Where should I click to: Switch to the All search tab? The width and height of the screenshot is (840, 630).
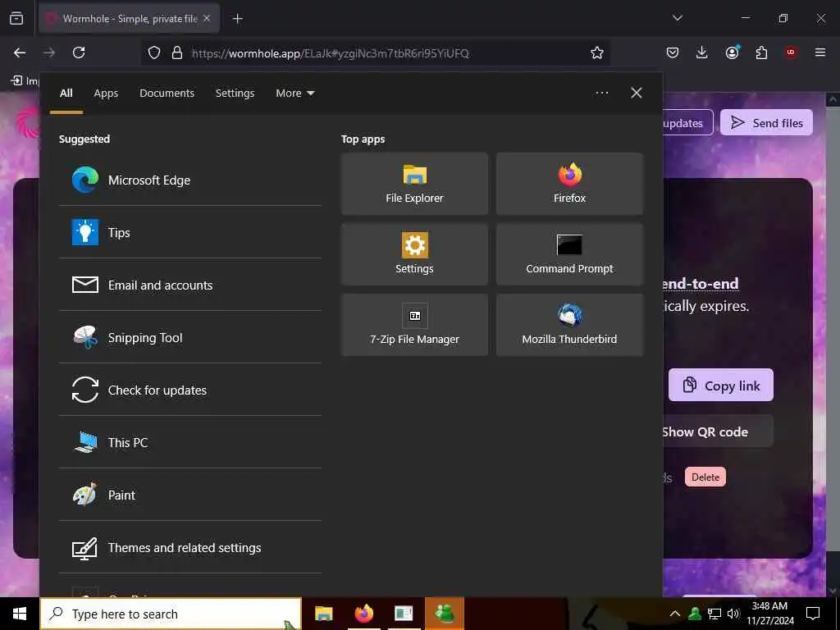tap(66, 94)
